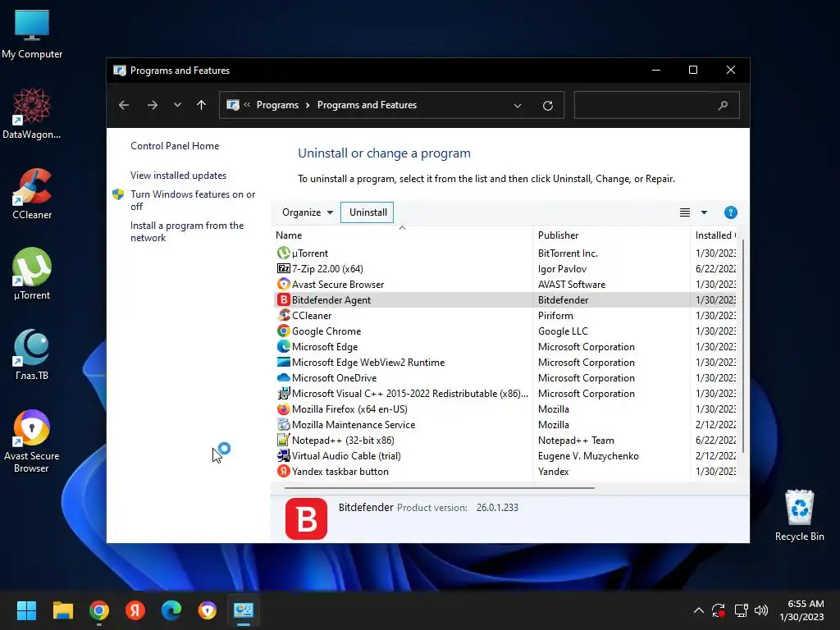Click the Google Chrome list icon

283,331
